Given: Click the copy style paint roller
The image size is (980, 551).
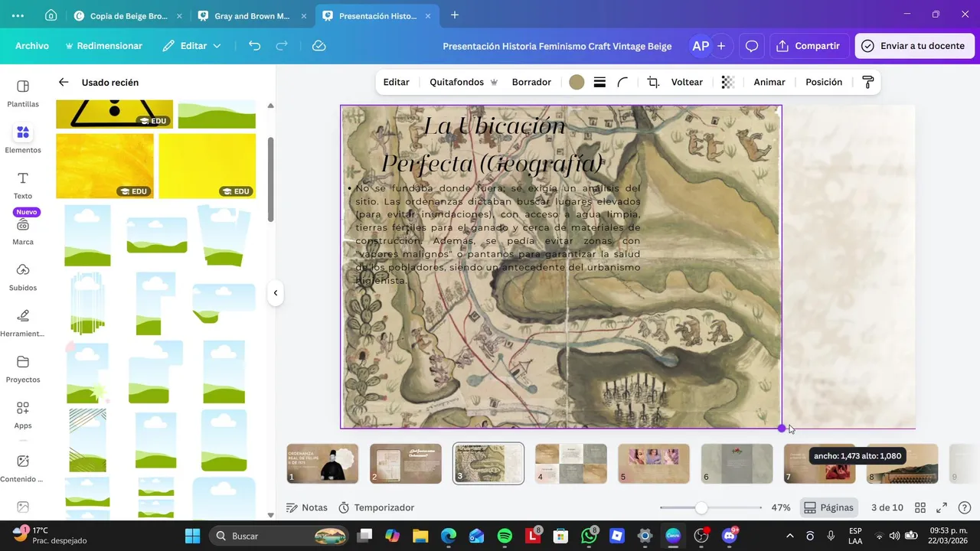Looking at the screenshot, I should click(868, 82).
